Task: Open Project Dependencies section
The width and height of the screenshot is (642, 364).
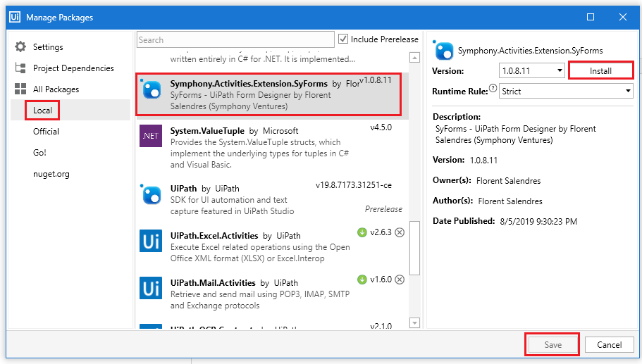Action: point(73,68)
